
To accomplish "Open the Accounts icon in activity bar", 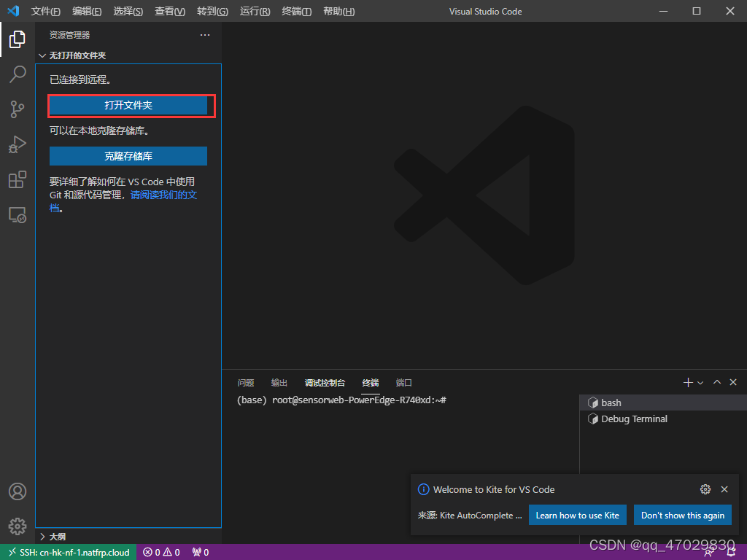I will click(x=18, y=491).
